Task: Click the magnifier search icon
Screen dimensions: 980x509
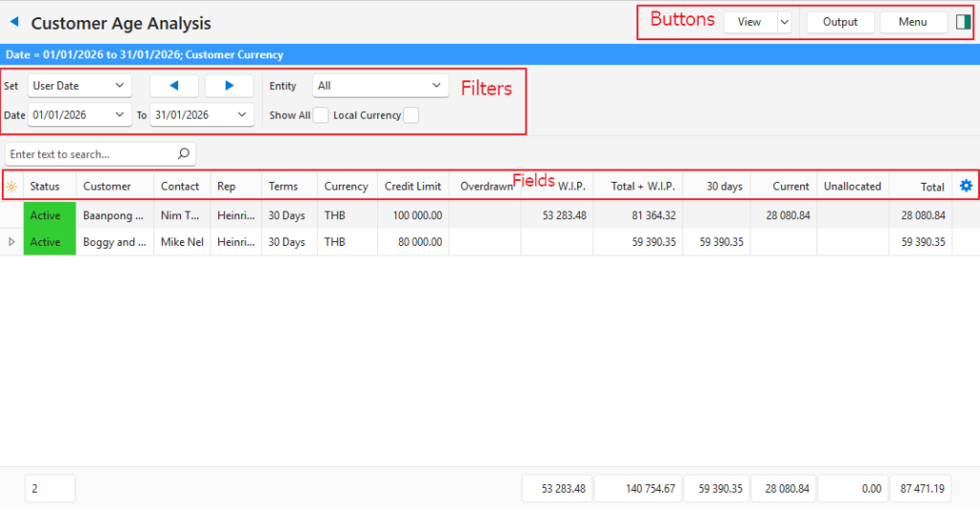Action: [184, 153]
